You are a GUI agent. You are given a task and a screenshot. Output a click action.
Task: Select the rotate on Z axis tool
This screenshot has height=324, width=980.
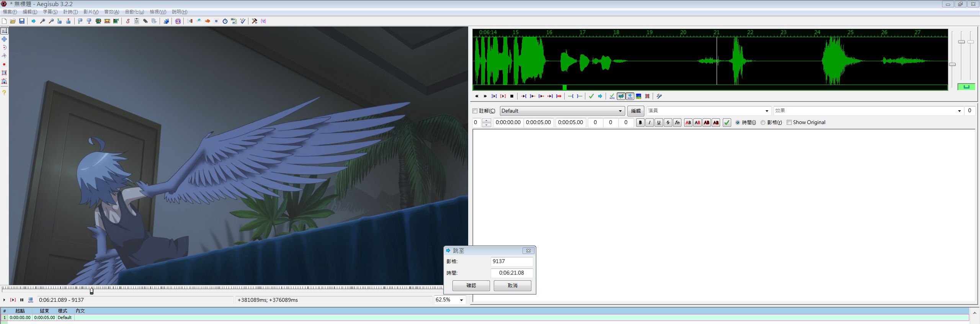[x=4, y=47]
